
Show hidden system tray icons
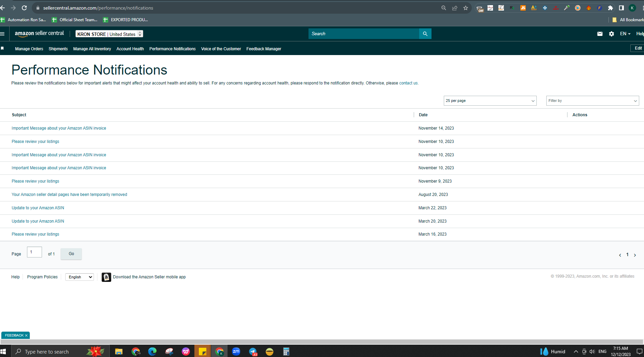point(576,352)
